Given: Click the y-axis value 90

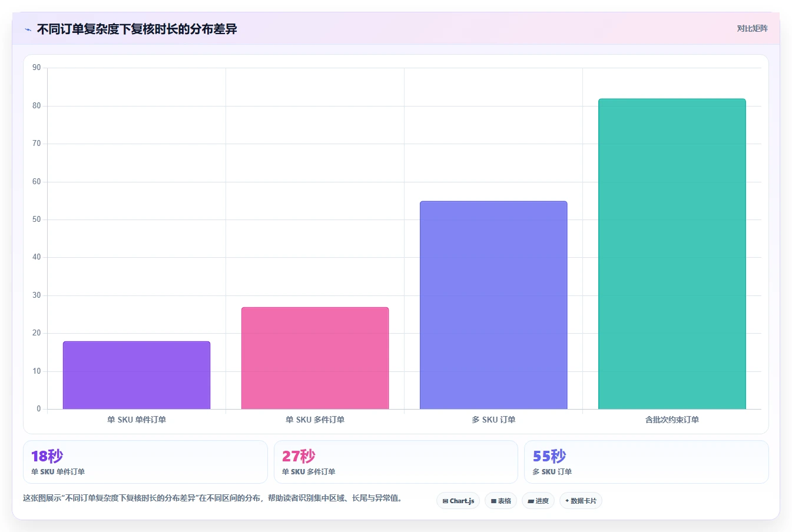Looking at the screenshot, I should [37, 68].
